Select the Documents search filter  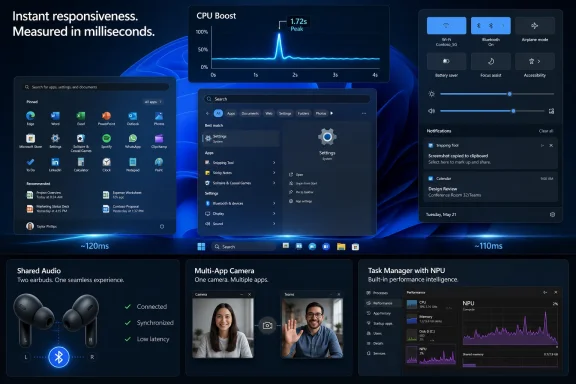(250, 113)
